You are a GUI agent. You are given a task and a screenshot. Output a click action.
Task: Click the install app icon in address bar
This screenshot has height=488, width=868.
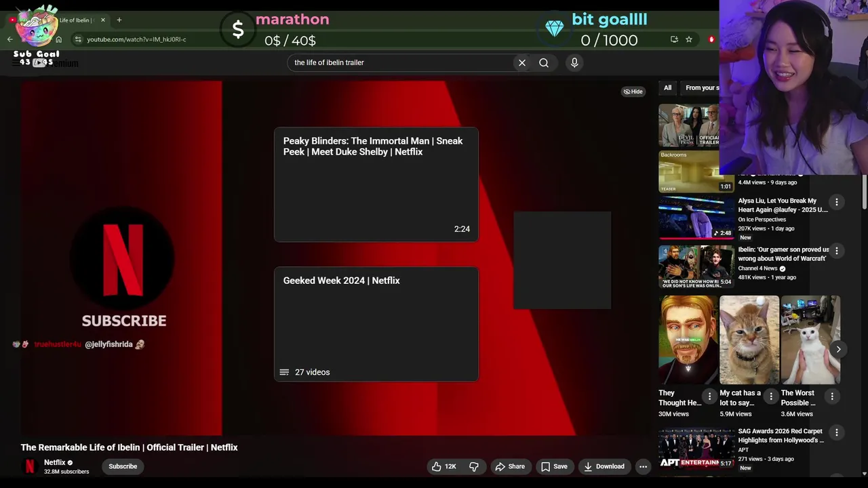point(674,39)
